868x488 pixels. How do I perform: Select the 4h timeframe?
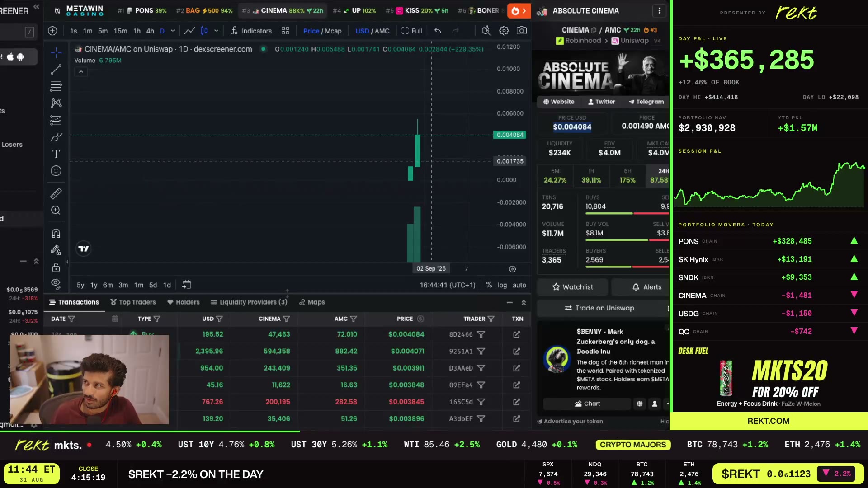point(150,31)
